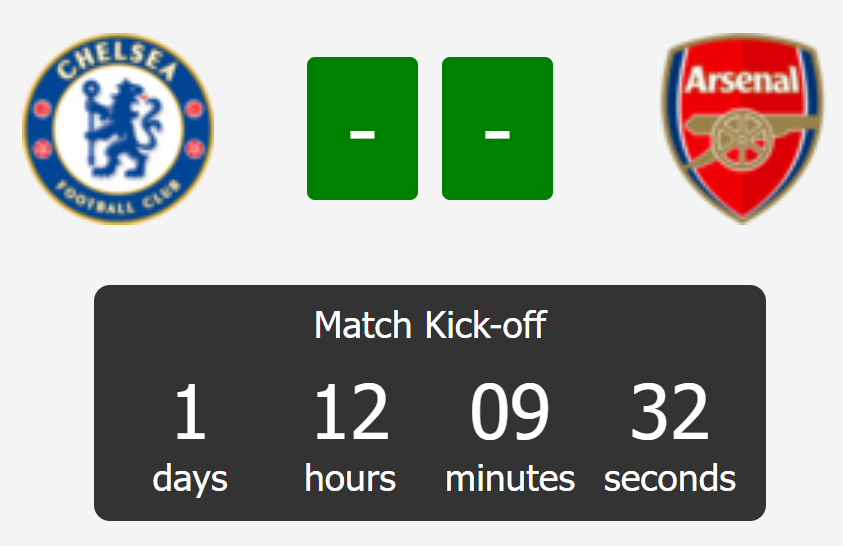843x546 pixels.
Task: Click the hours countdown number 12
Action: [351, 411]
